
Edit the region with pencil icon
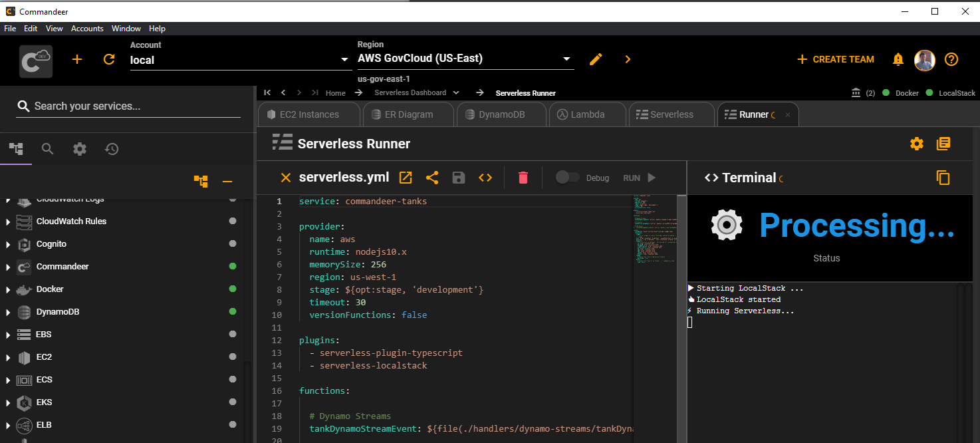point(596,59)
